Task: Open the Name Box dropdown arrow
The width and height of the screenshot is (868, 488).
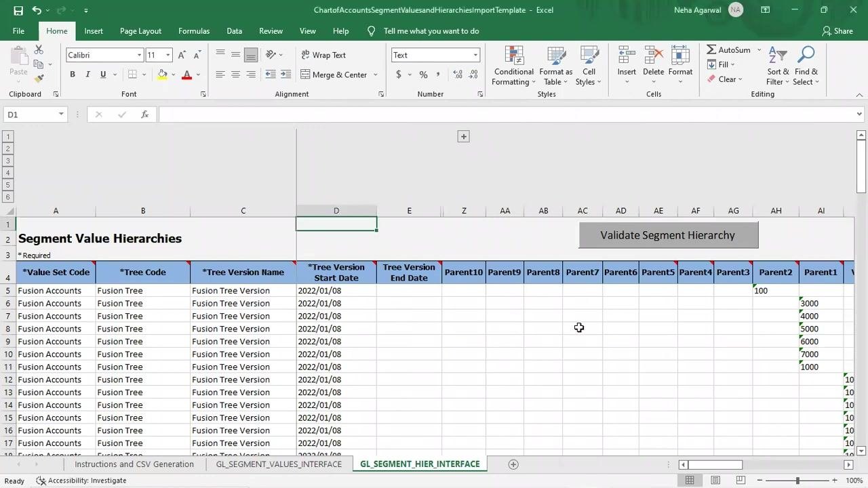Action: [x=61, y=115]
